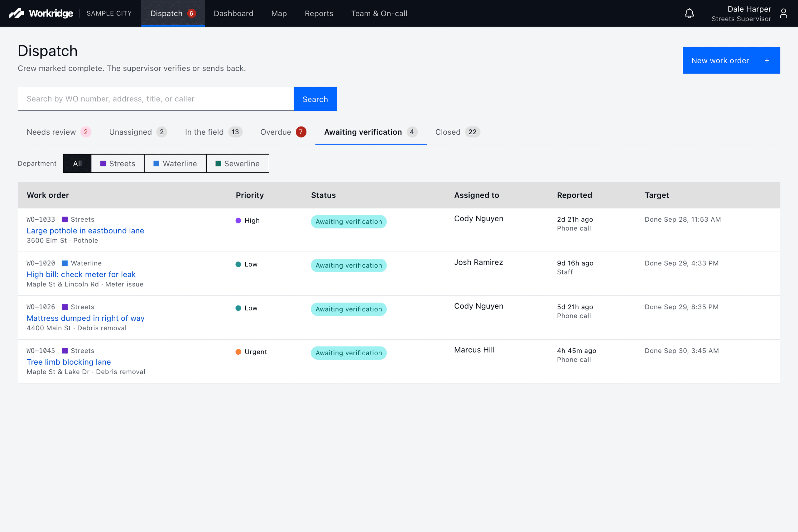The width and height of the screenshot is (798, 532).
Task: Click the Work order column header
Action: (x=48, y=195)
